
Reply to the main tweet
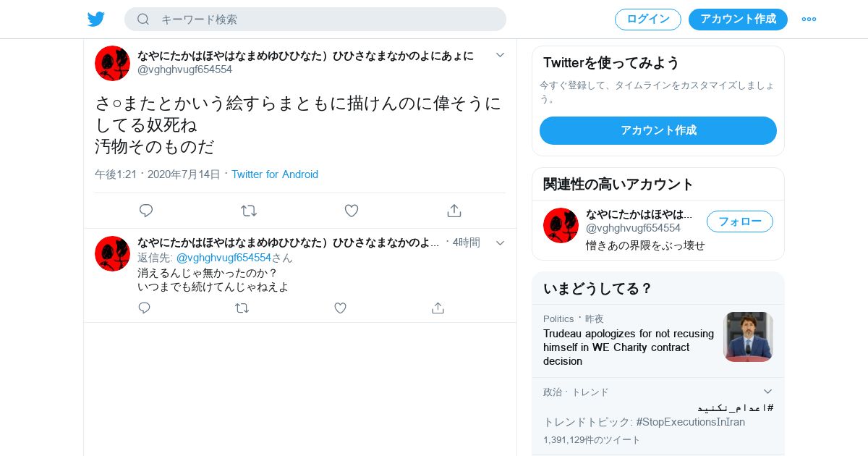(x=146, y=211)
